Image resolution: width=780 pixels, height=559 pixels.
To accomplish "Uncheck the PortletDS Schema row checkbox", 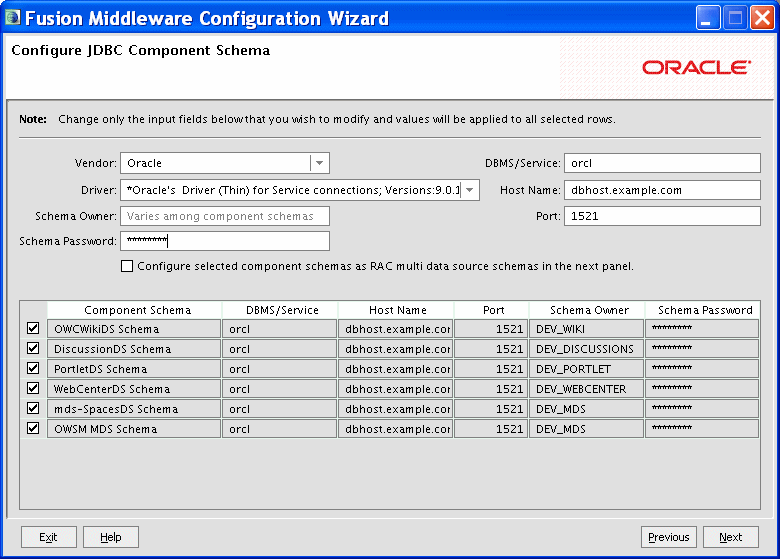I will click(33, 368).
